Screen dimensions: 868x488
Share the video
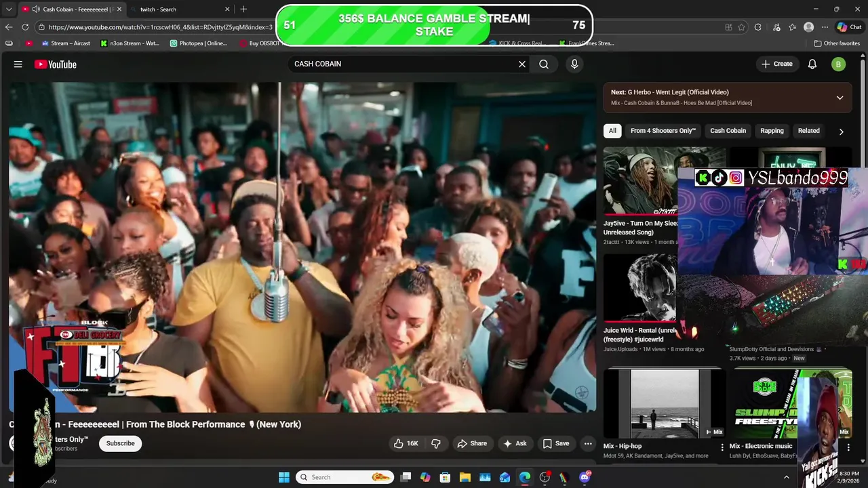(x=472, y=443)
